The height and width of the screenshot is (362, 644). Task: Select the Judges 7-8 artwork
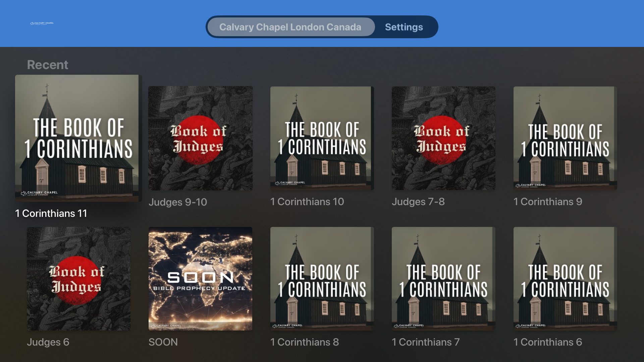pos(443,138)
